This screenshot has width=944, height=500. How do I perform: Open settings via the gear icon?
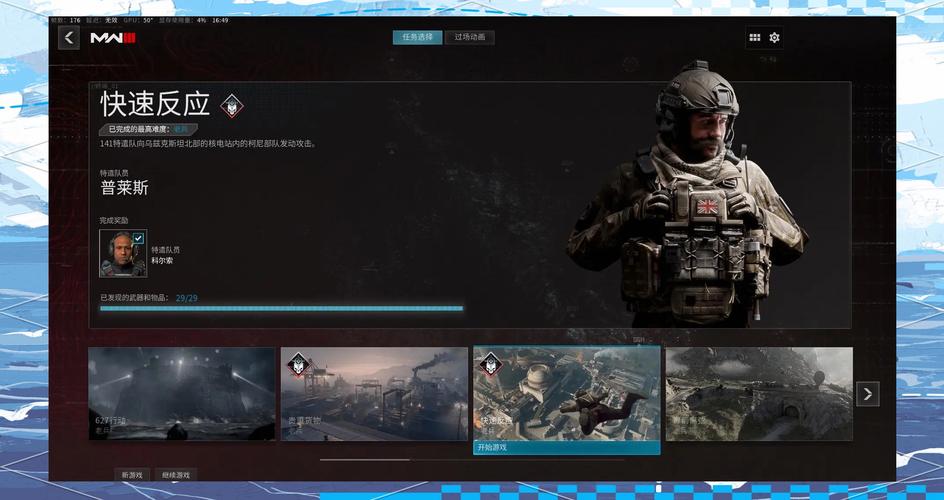pos(774,37)
